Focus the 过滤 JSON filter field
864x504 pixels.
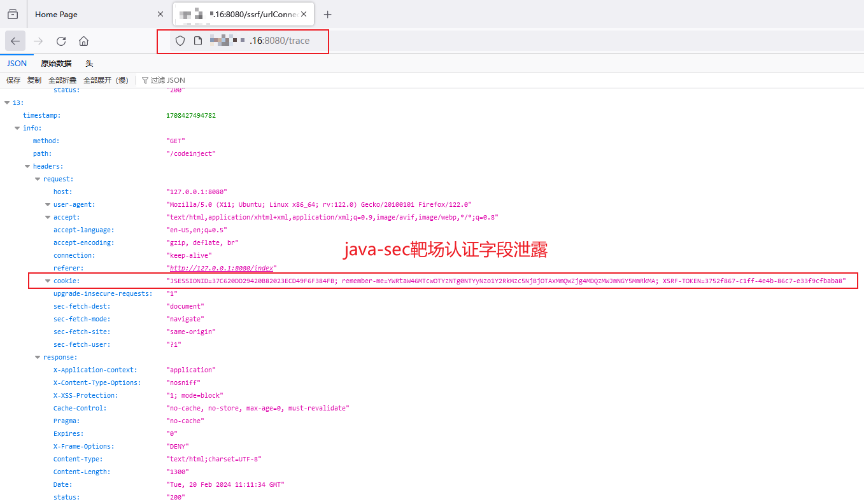168,80
